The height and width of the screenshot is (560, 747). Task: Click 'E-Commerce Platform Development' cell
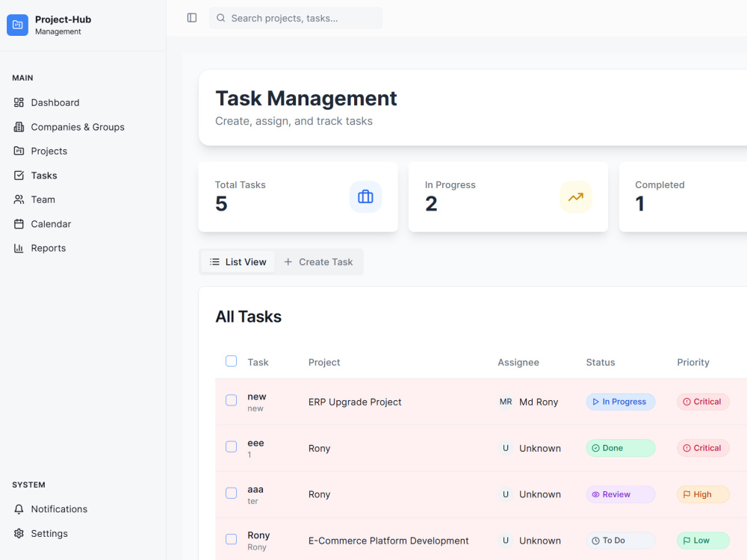(388, 541)
